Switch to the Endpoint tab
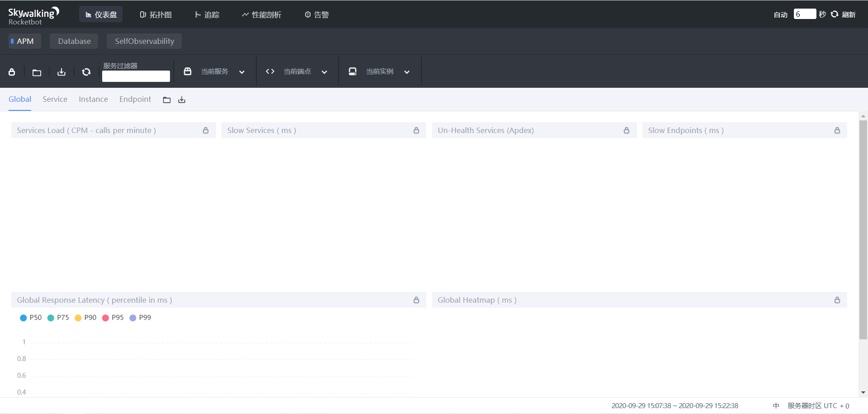This screenshot has width=868, height=414. tap(135, 99)
